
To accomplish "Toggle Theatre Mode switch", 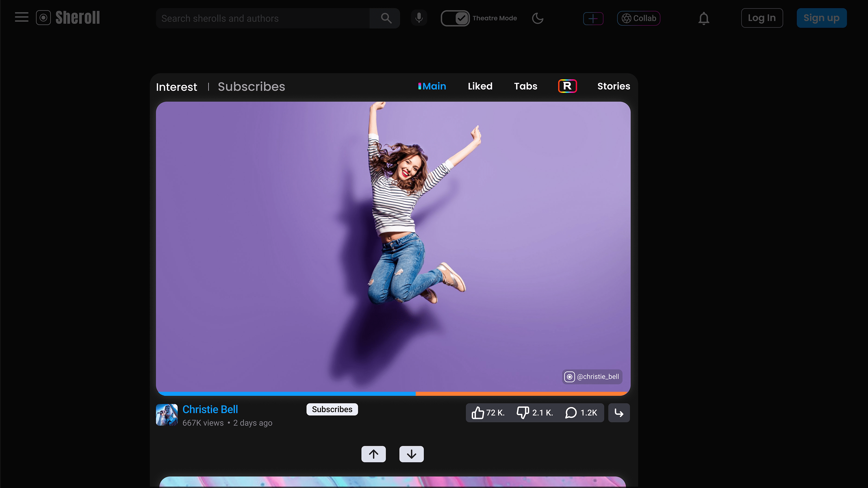I will (x=455, y=18).
